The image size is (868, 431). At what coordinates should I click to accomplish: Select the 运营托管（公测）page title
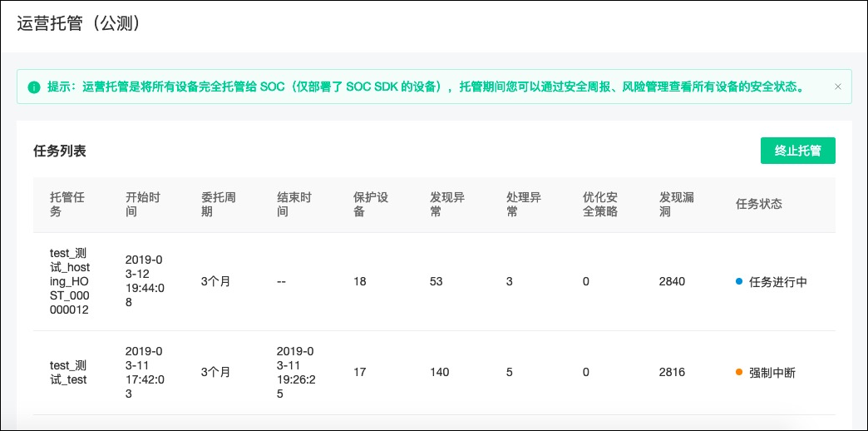[x=78, y=24]
